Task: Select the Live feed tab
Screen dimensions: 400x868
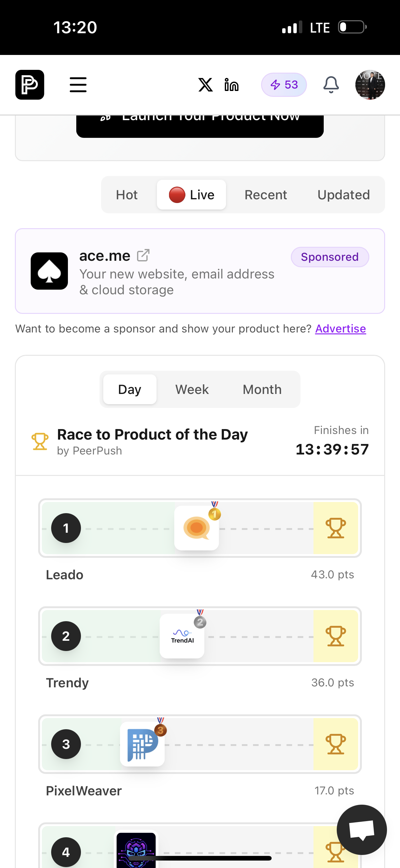Action: [x=191, y=195]
